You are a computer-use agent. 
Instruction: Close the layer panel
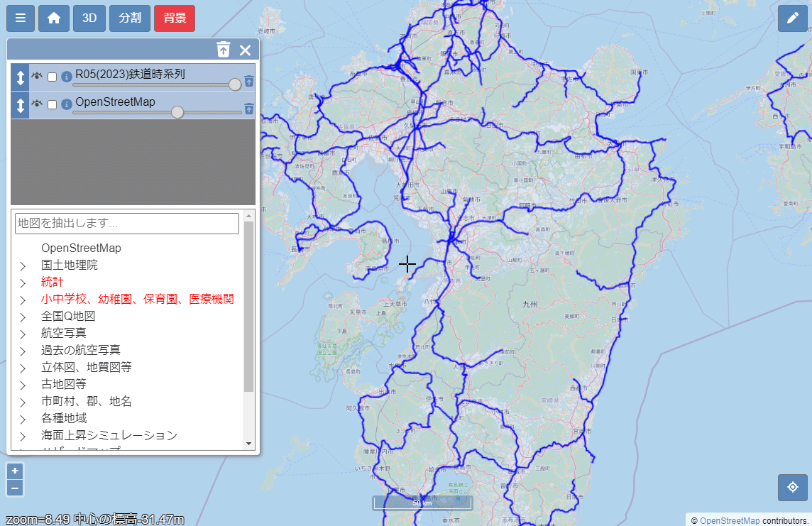click(245, 50)
